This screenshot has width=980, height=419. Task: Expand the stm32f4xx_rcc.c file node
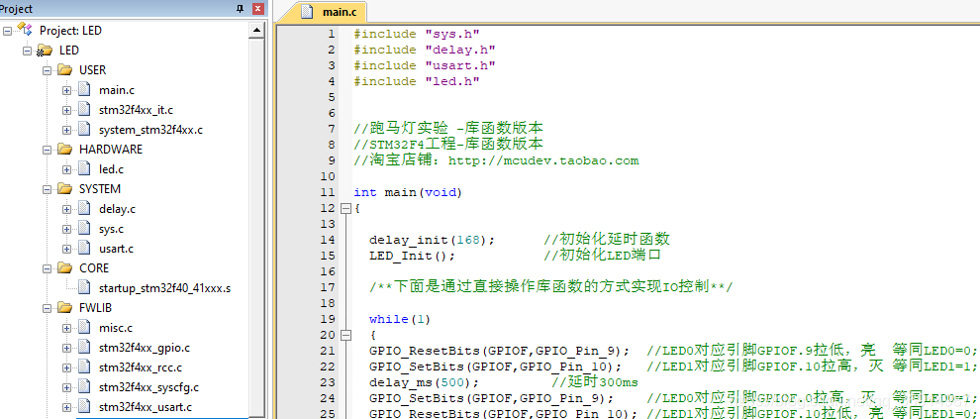point(67,367)
